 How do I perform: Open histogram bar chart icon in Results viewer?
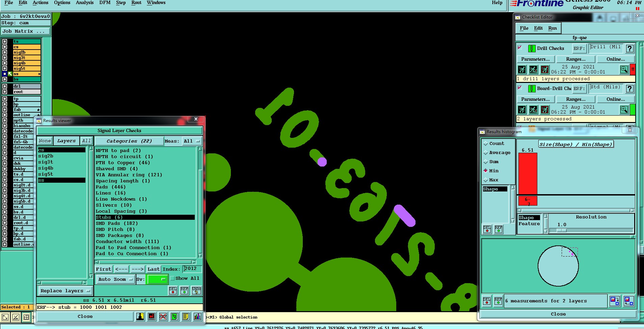point(197,316)
